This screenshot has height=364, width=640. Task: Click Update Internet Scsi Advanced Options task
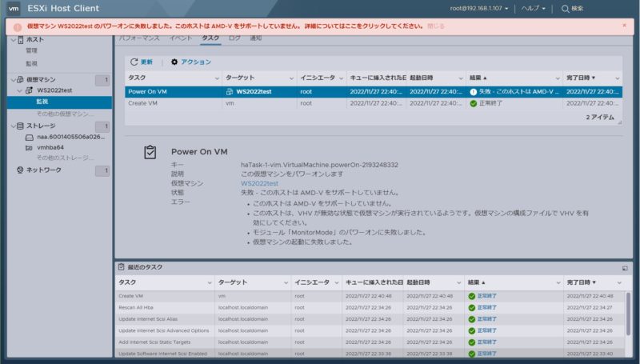164,331
